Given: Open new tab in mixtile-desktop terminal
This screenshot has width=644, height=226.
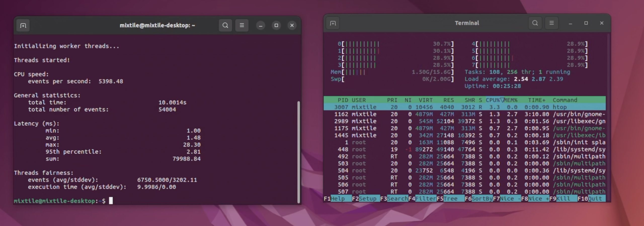Looking at the screenshot, I should (x=23, y=25).
